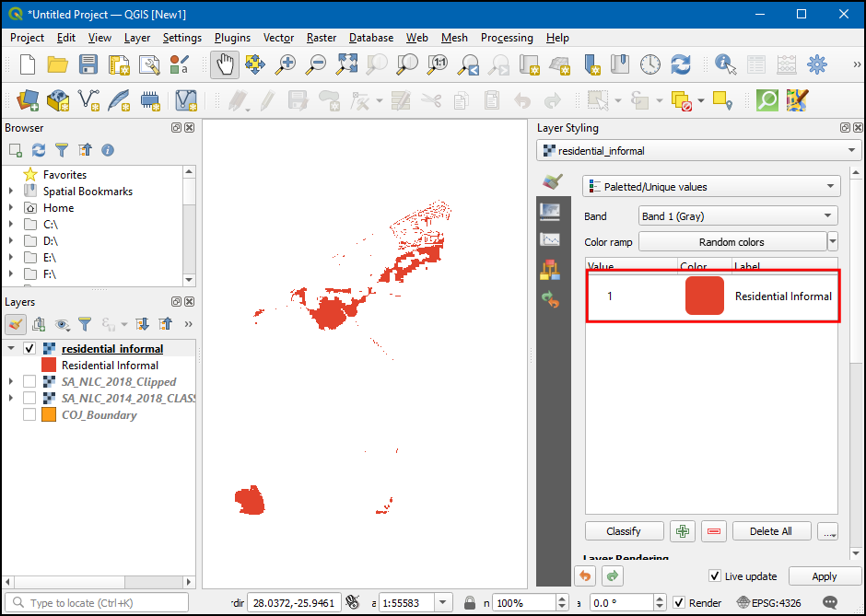Toggle the Live update checkbox
This screenshot has width=866, height=616.
point(715,576)
